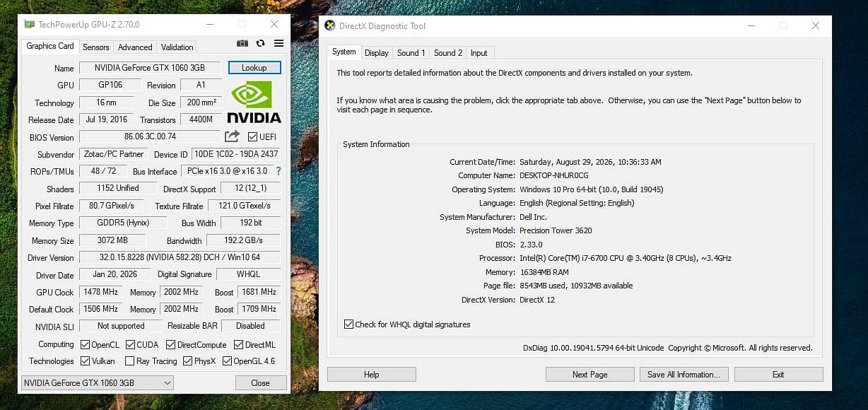The height and width of the screenshot is (410, 868).
Task: Click the 16384MB RAM memory value
Action: click(x=544, y=272)
